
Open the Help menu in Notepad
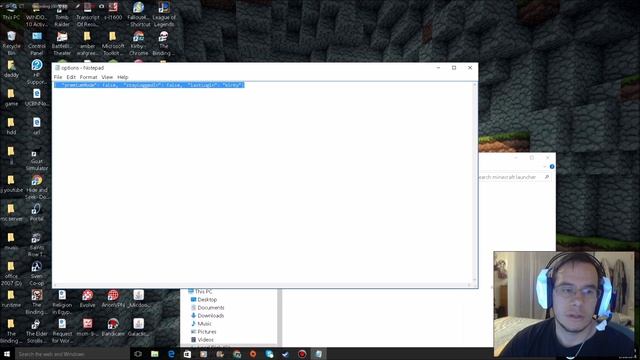pyautogui.click(x=122, y=77)
